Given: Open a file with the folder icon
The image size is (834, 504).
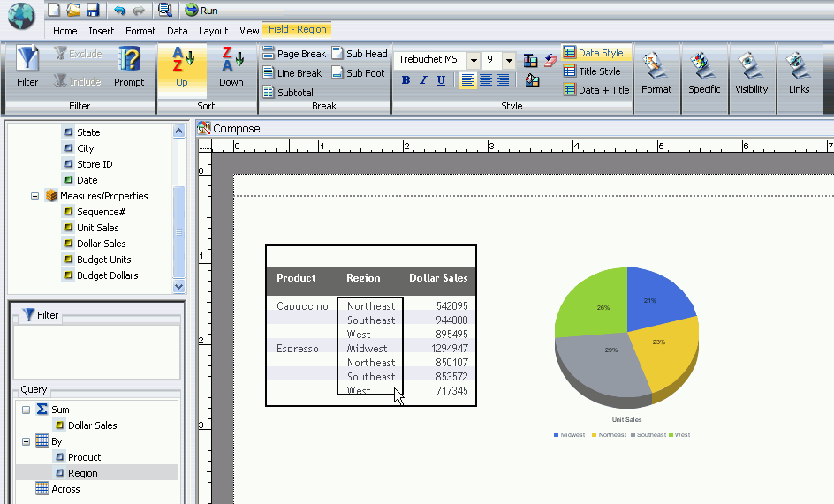Looking at the screenshot, I should [72, 10].
